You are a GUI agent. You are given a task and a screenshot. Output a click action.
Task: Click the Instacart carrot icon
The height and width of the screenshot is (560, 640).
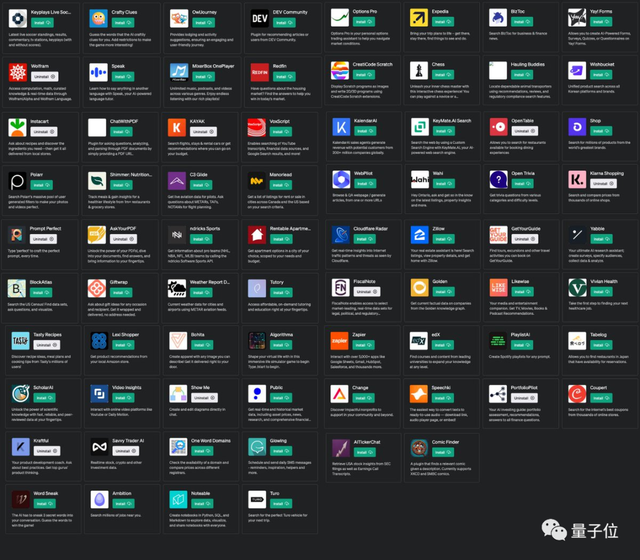tap(18, 127)
